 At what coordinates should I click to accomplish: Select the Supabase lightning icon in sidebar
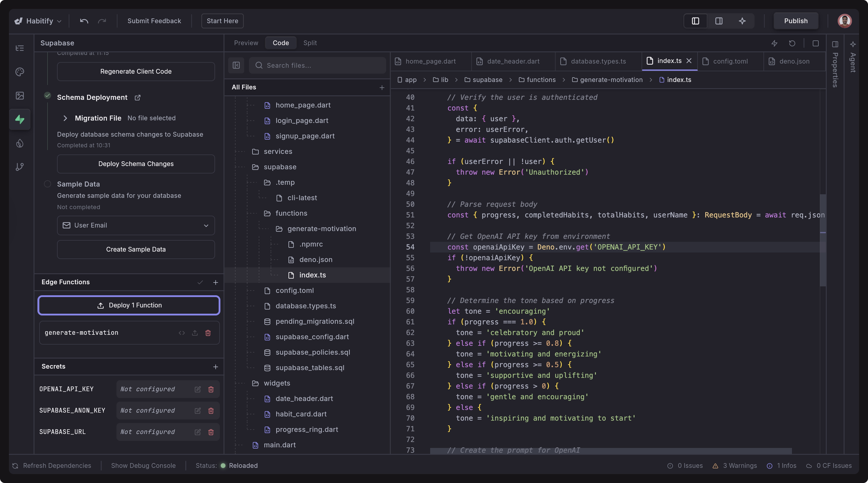tap(20, 119)
